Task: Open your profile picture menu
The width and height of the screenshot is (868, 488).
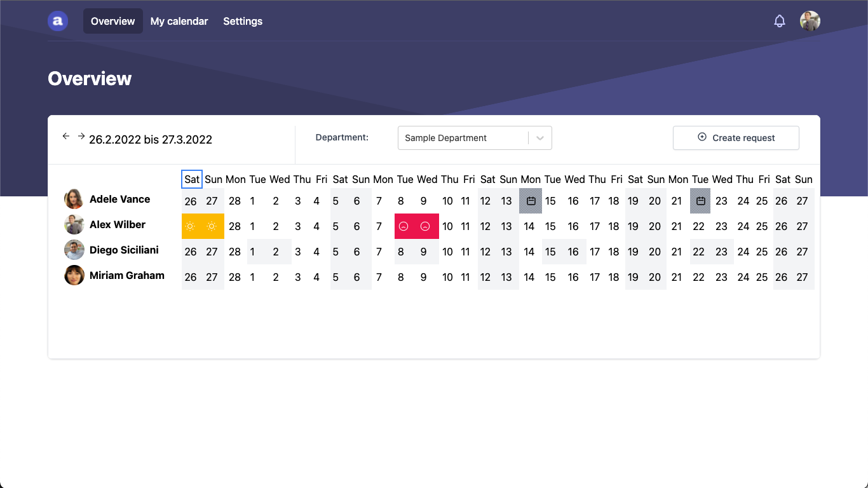Action: 810,20
